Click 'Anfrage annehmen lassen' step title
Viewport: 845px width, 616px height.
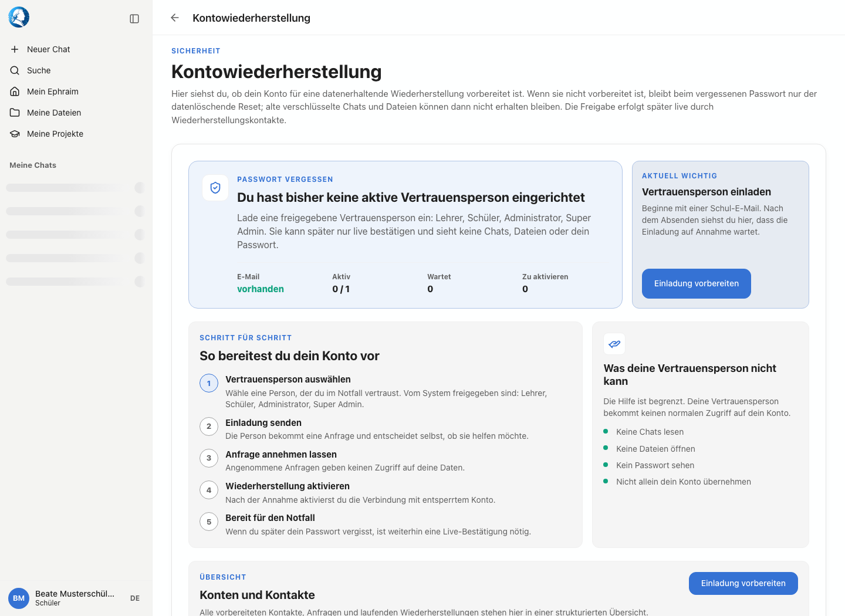(281, 455)
